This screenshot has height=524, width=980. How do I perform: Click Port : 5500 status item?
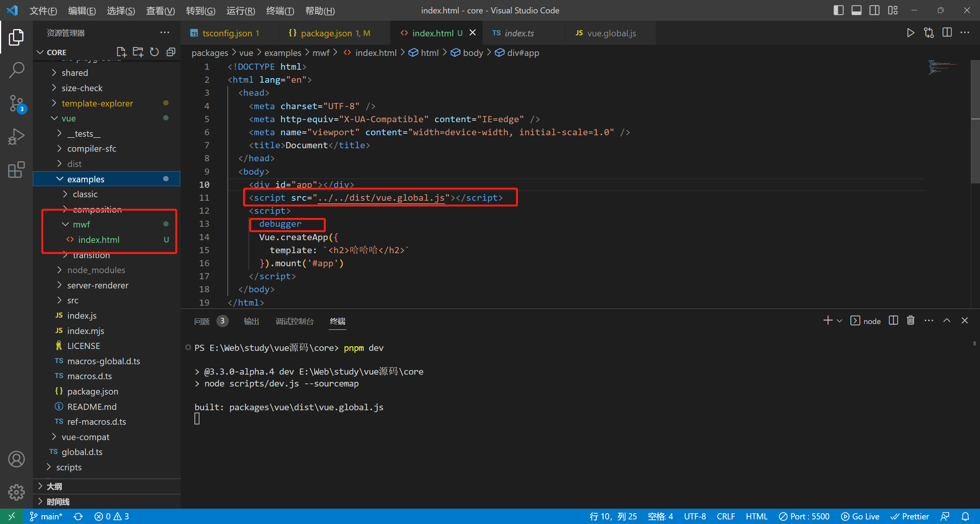point(804,516)
